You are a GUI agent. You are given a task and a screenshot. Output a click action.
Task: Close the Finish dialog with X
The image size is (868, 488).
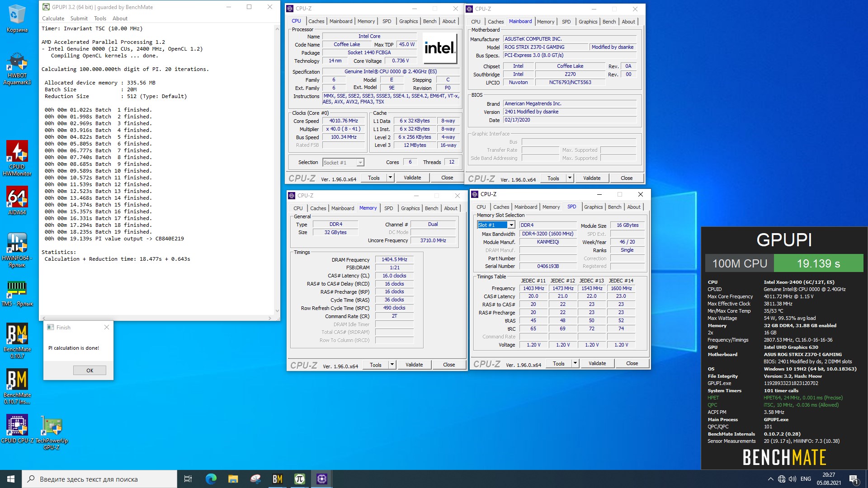(x=107, y=328)
